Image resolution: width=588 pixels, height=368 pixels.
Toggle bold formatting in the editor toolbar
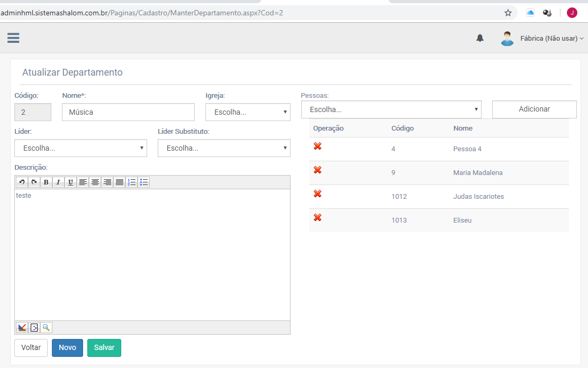point(46,182)
